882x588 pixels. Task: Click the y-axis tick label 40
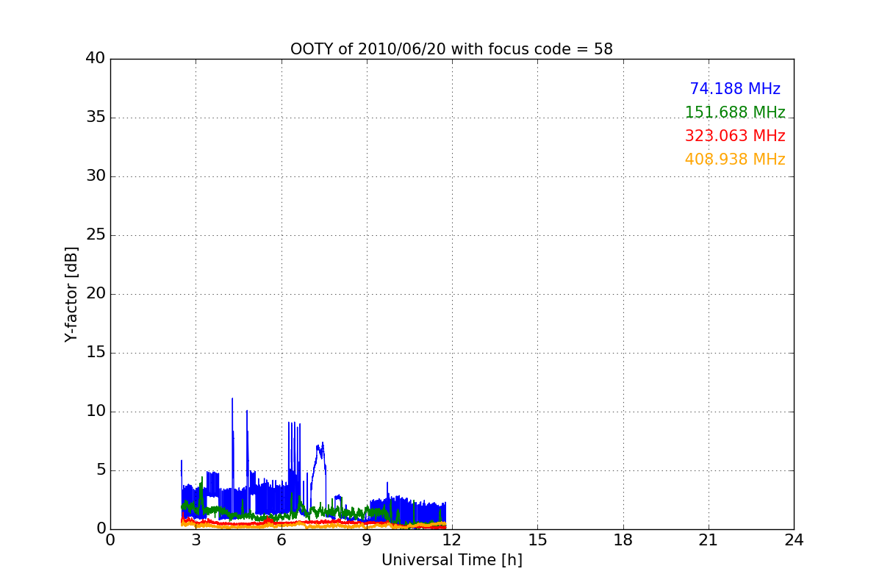[x=96, y=59]
